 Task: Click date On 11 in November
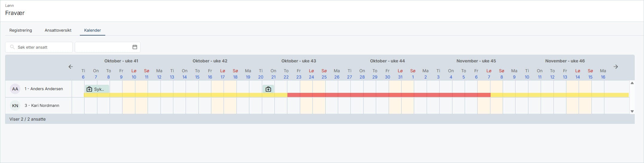click(540, 74)
